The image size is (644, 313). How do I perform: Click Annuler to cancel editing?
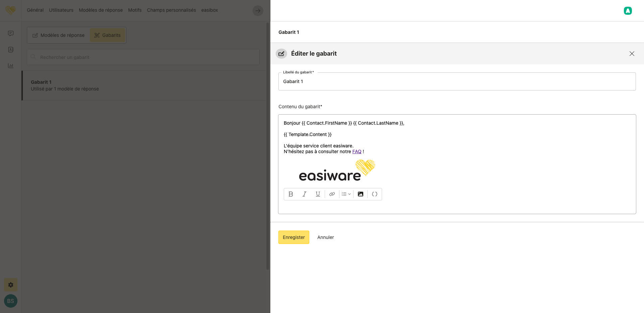click(x=325, y=237)
